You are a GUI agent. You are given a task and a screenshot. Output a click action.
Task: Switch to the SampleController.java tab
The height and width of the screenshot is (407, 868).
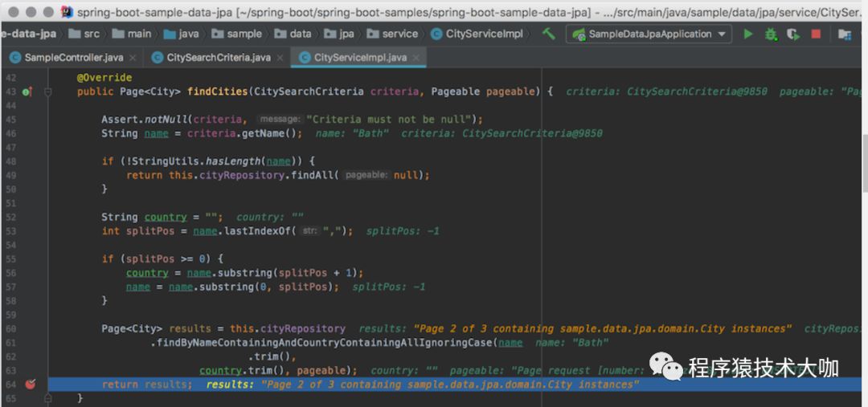(x=73, y=58)
